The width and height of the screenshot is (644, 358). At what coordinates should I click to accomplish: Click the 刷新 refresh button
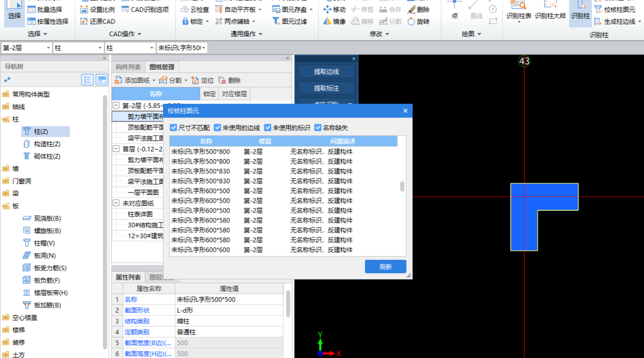[385, 267]
